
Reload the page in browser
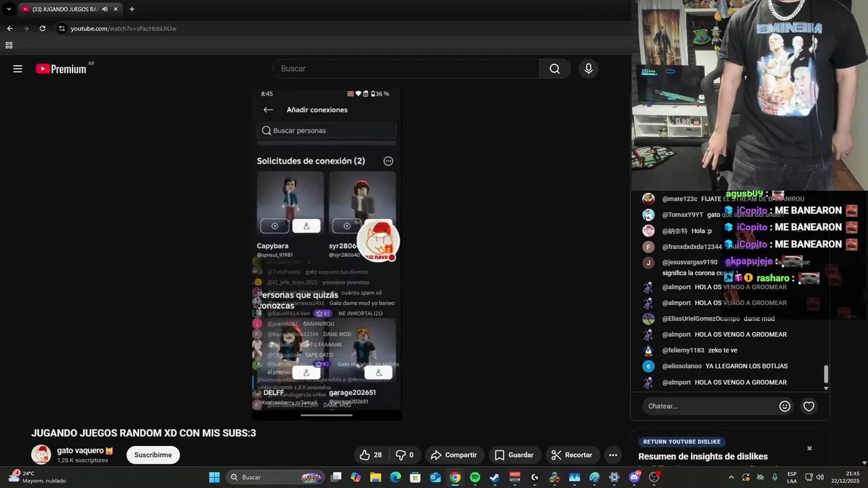(42, 28)
